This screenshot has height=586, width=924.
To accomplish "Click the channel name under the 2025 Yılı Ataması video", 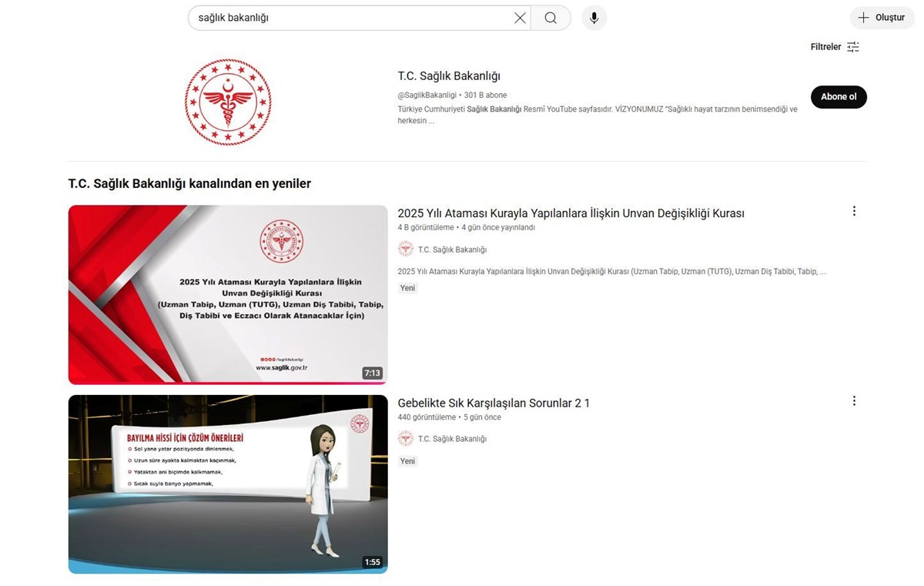I will point(452,249).
